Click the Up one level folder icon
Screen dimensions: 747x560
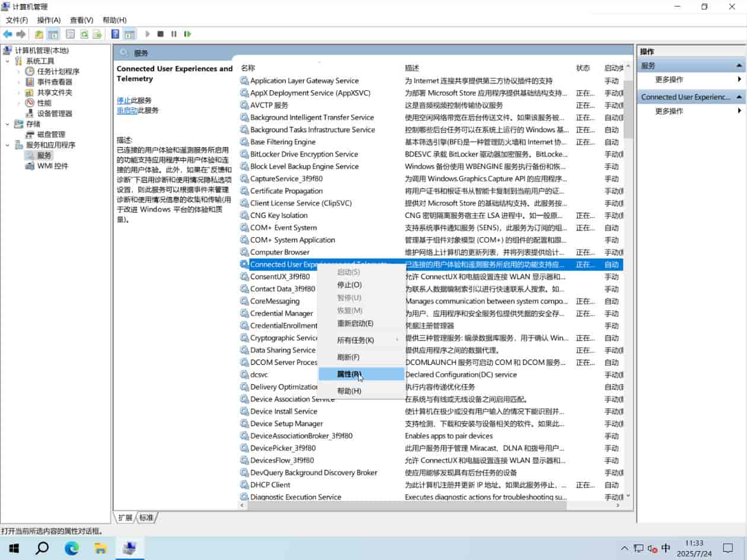(x=39, y=34)
